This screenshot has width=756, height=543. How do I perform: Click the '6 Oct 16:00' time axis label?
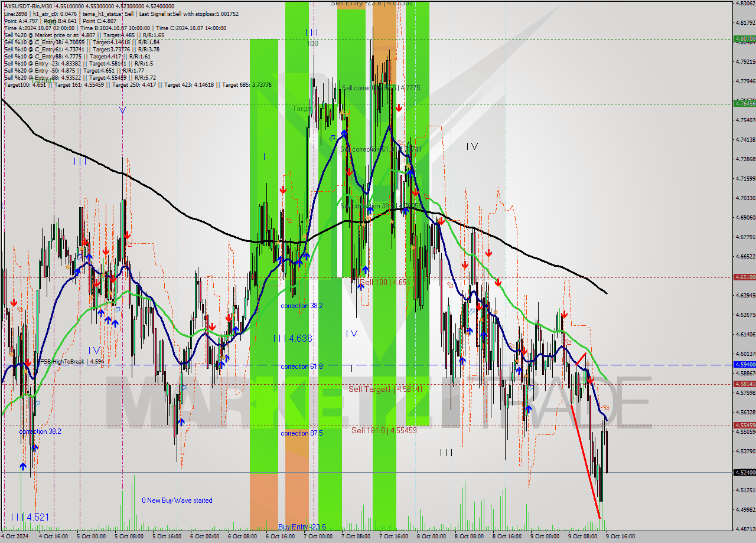pyautogui.click(x=280, y=537)
